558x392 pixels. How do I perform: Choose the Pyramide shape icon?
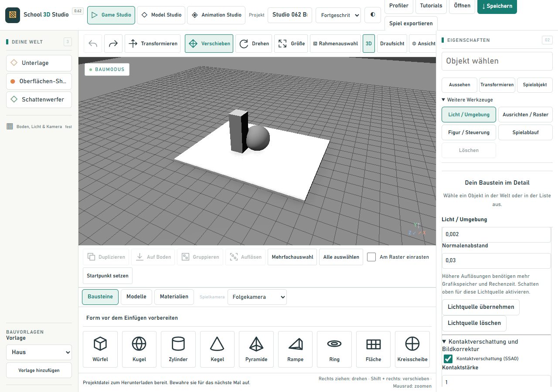(x=256, y=349)
